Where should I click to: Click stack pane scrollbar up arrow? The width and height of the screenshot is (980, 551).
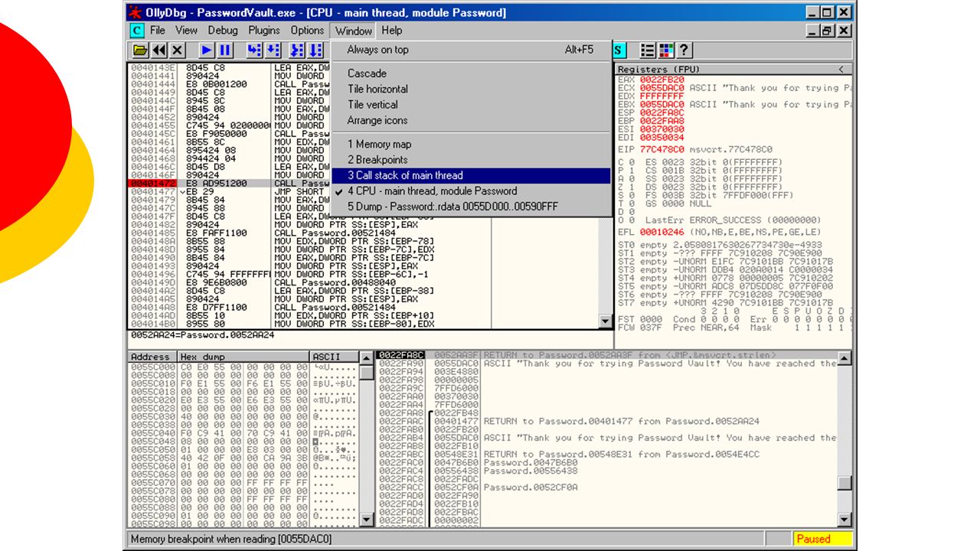click(x=844, y=358)
